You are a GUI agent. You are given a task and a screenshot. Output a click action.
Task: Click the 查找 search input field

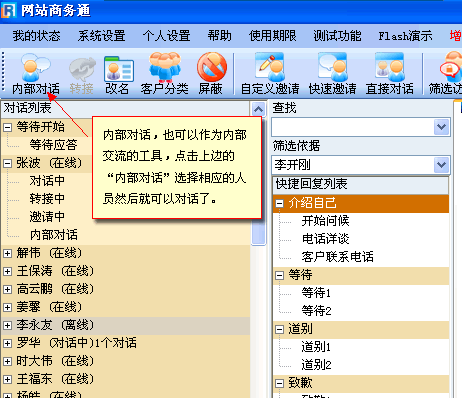353,127
